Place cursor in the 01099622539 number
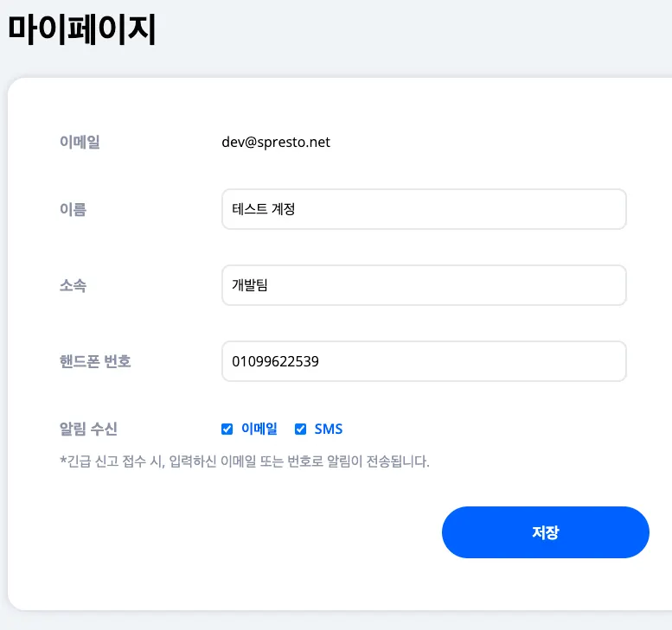The width and height of the screenshot is (672, 630). tap(275, 361)
